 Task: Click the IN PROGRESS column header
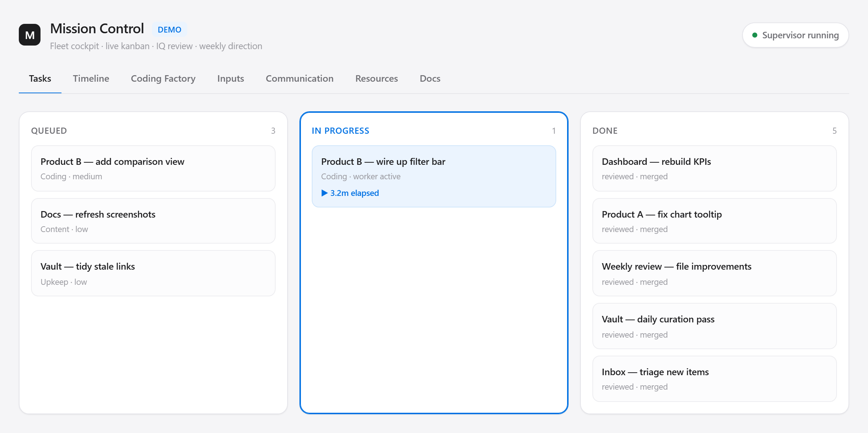tap(340, 131)
